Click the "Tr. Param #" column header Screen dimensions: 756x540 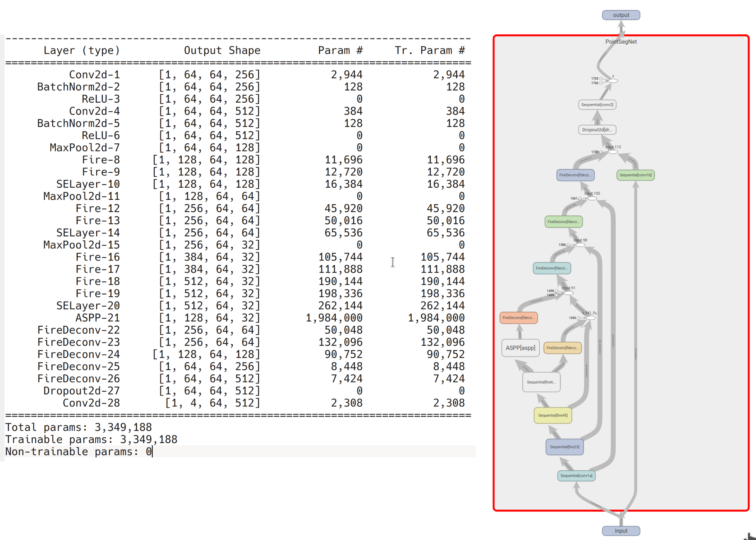(x=430, y=51)
